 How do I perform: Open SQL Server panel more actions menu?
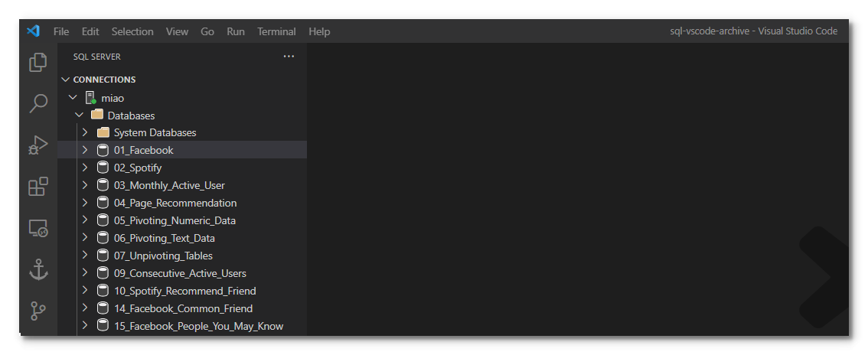tap(289, 57)
